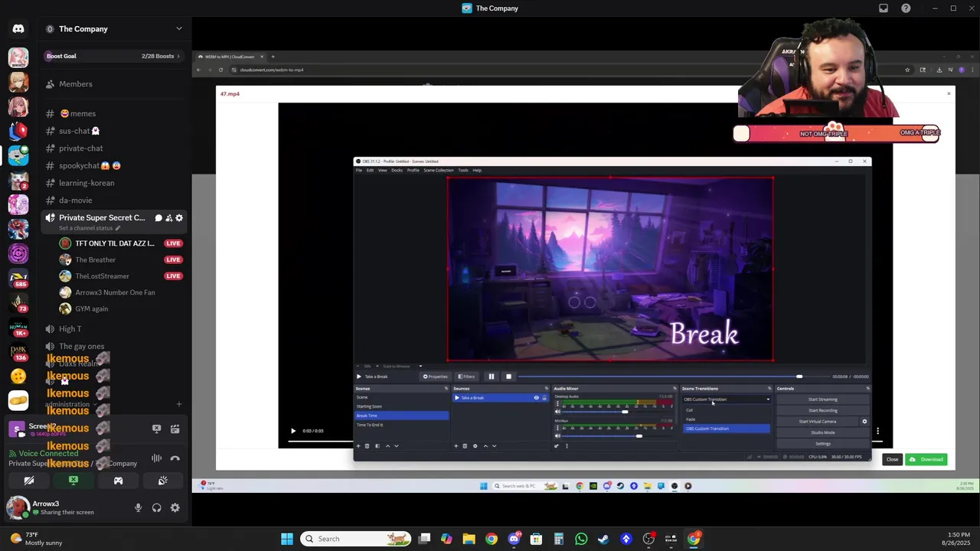
Task: Open the Discord soundboard
Action: pos(162,481)
